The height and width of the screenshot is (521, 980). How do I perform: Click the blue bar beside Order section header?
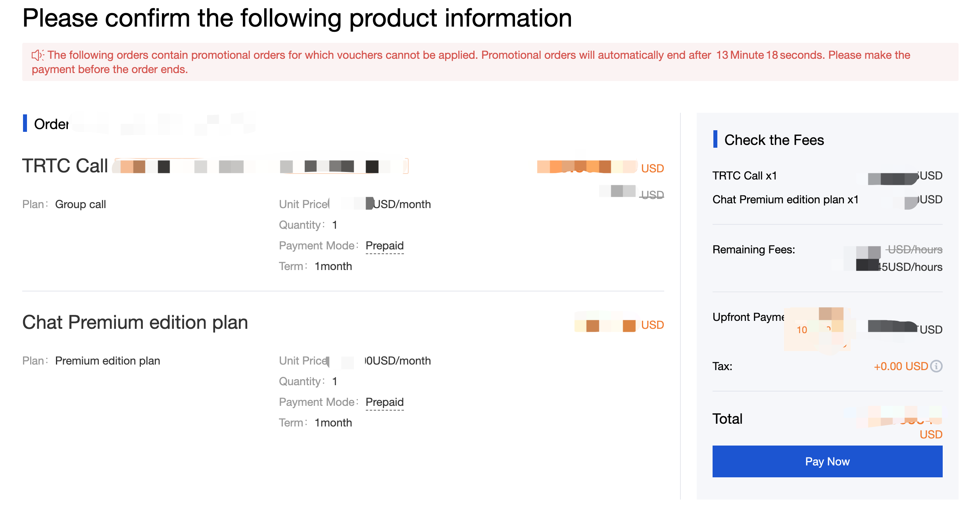pyautogui.click(x=26, y=124)
